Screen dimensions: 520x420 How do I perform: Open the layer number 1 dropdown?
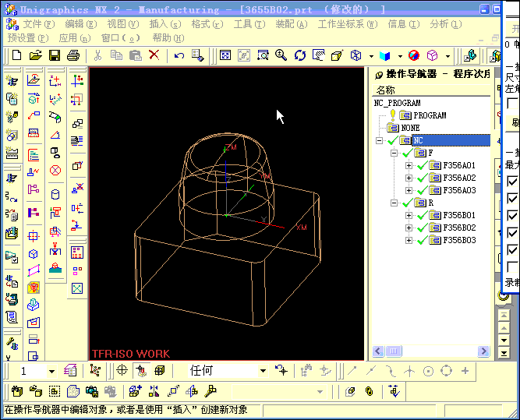tap(51, 371)
